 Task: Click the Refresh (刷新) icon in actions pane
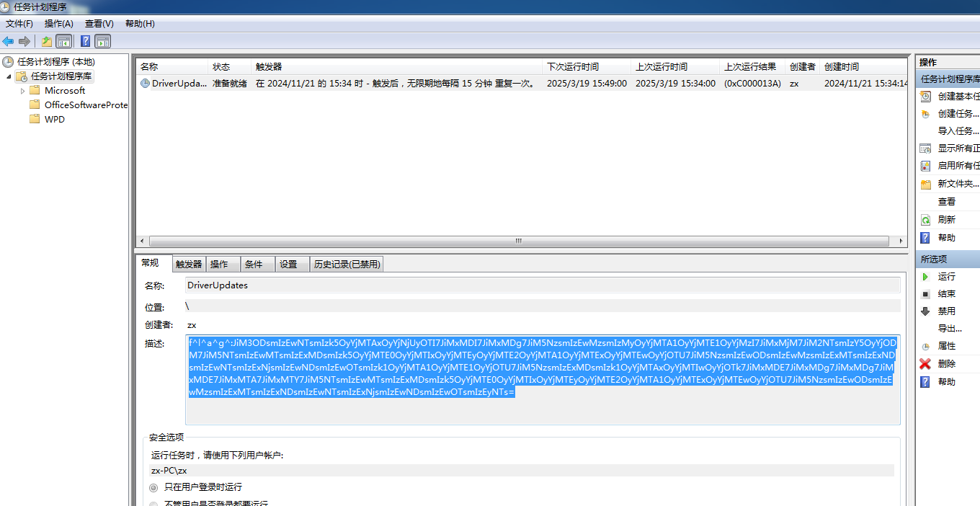pos(925,220)
